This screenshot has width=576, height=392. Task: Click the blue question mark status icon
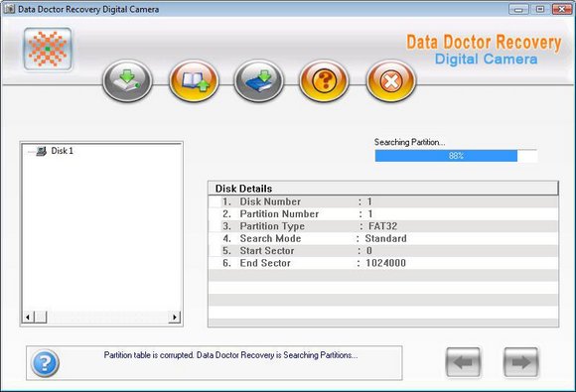coord(45,363)
